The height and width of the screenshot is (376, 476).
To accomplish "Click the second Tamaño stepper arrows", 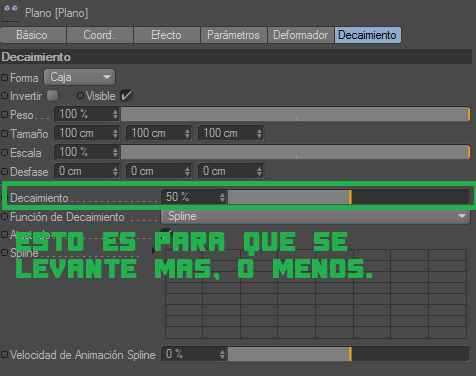I will coord(187,133).
